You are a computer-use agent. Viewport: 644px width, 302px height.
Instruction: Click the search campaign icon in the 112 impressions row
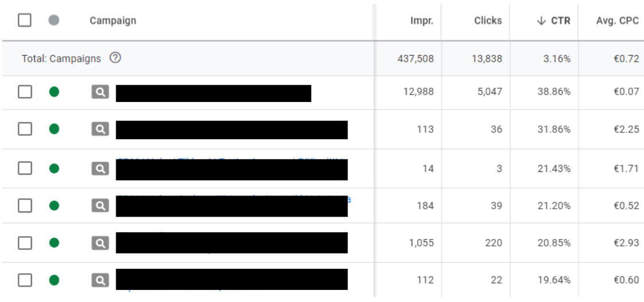pos(100,281)
